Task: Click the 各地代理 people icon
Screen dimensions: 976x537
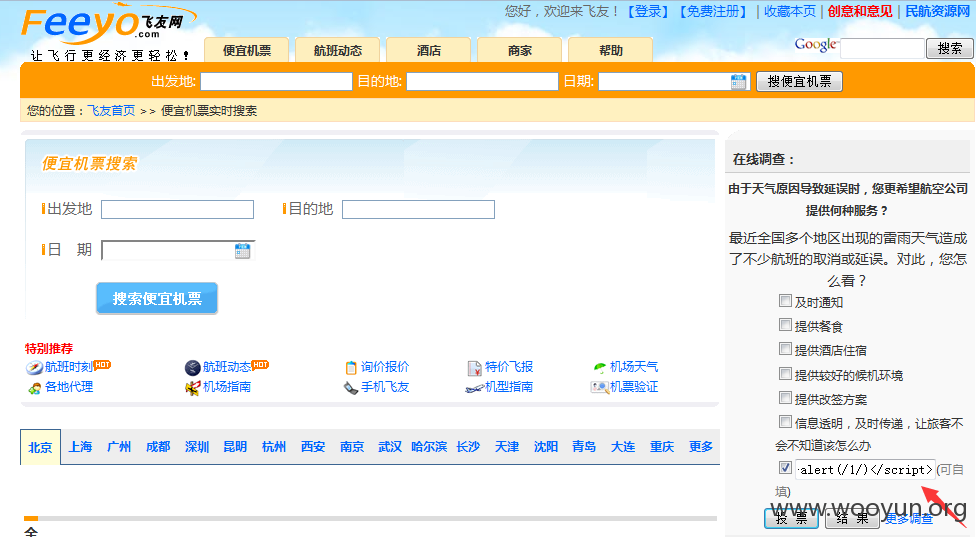Action: point(34,388)
